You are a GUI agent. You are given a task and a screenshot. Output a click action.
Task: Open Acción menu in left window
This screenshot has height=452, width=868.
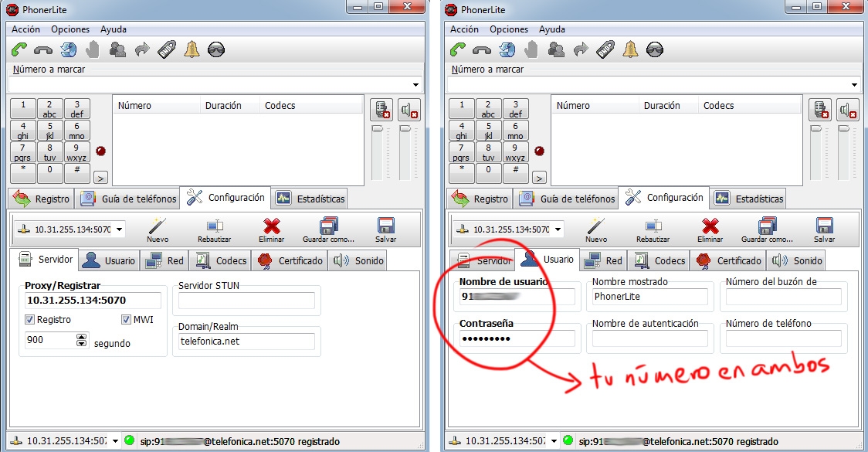click(x=25, y=29)
